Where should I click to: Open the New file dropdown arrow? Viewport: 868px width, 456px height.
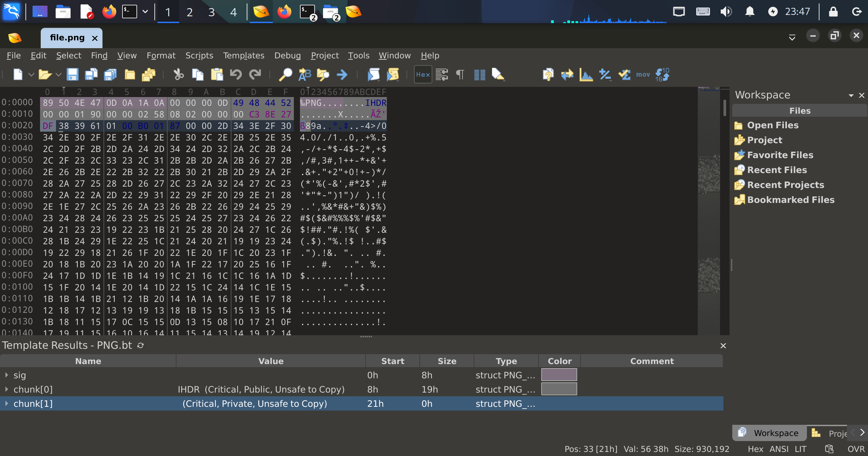pos(31,74)
